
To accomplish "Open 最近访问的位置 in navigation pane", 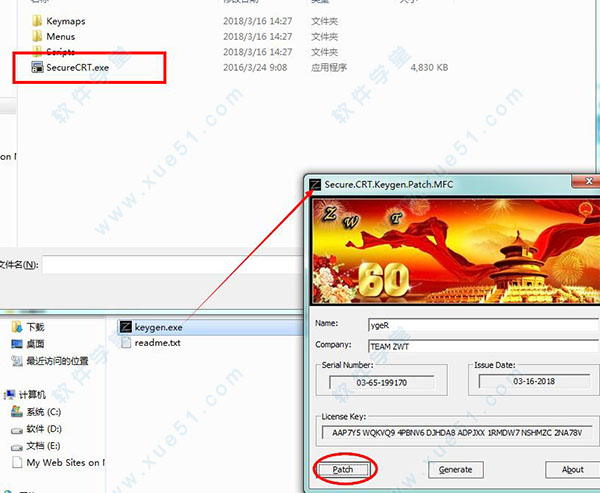I will coord(57,361).
